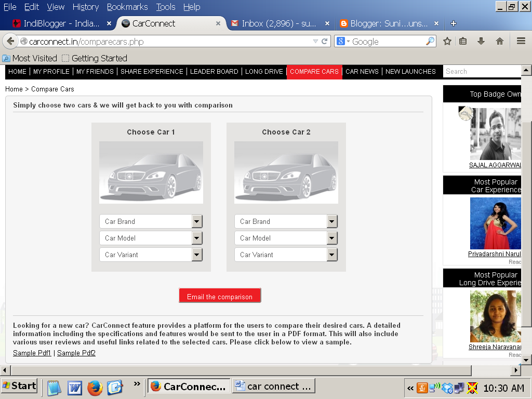Launch Firefox from the quick launch bar
The height and width of the screenshot is (399, 532).
[x=95, y=388]
